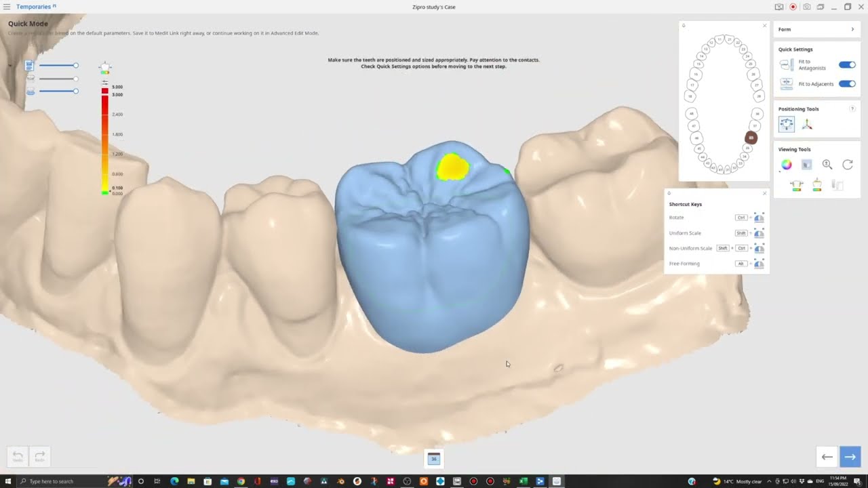Open the Windows Start menu

click(7, 481)
